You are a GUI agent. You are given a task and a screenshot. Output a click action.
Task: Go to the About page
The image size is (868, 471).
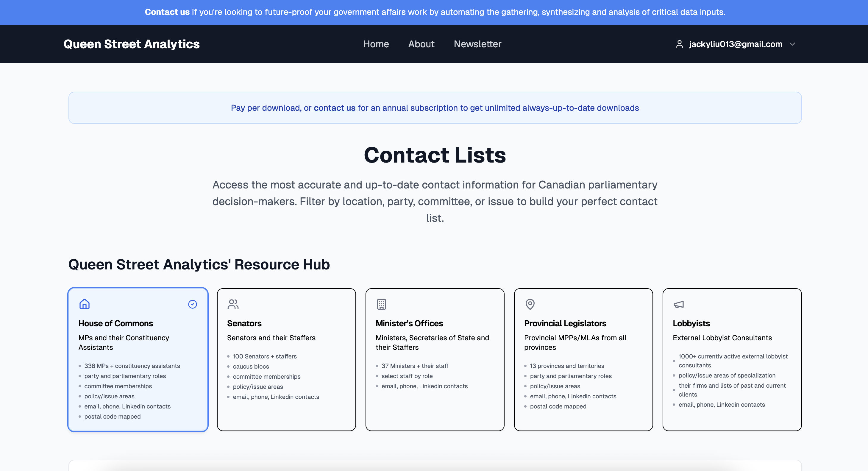pyautogui.click(x=421, y=44)
